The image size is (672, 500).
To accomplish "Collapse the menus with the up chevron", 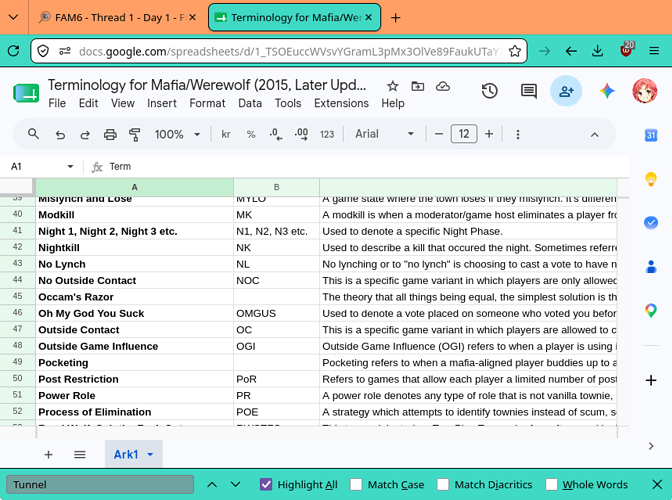I will coord(594,135).
